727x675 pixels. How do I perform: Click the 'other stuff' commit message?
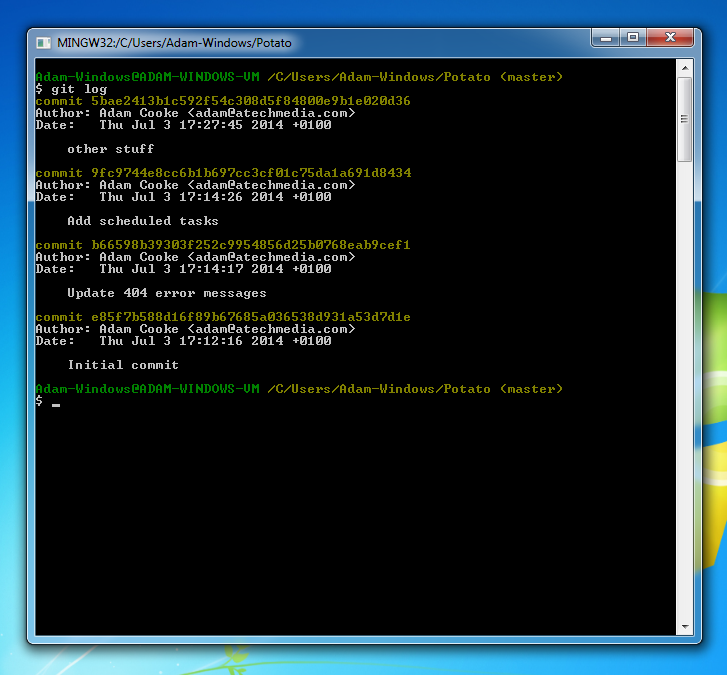click(111, 149)
